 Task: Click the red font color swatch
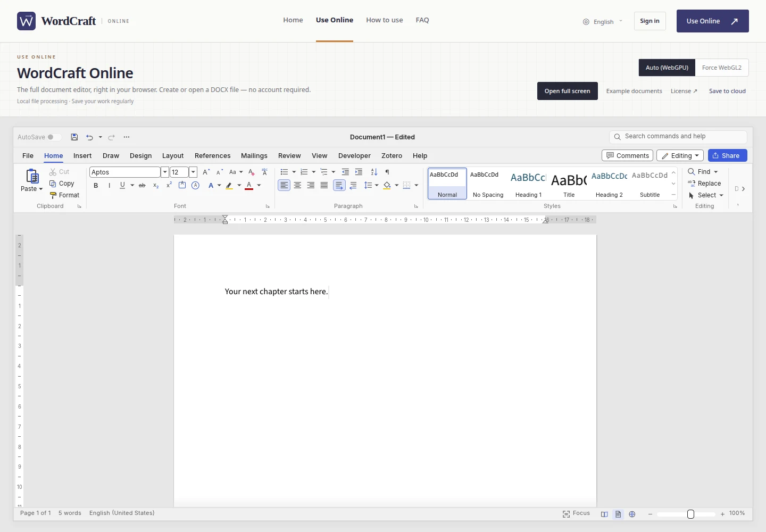point(249,186)
